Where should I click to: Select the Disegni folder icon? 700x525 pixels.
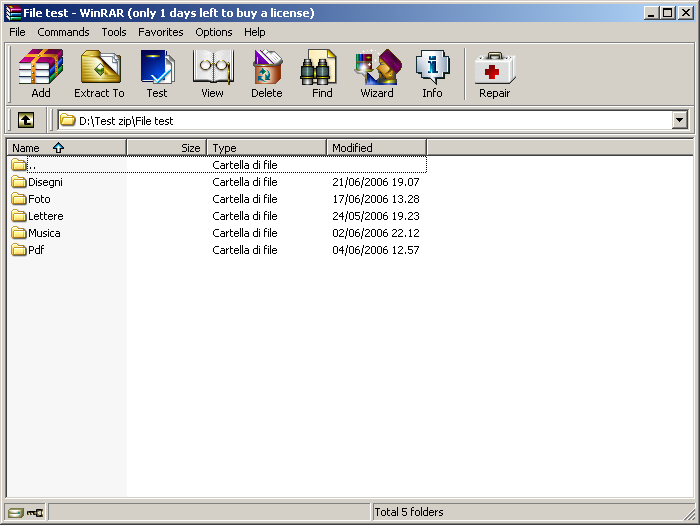click(19, 181)
